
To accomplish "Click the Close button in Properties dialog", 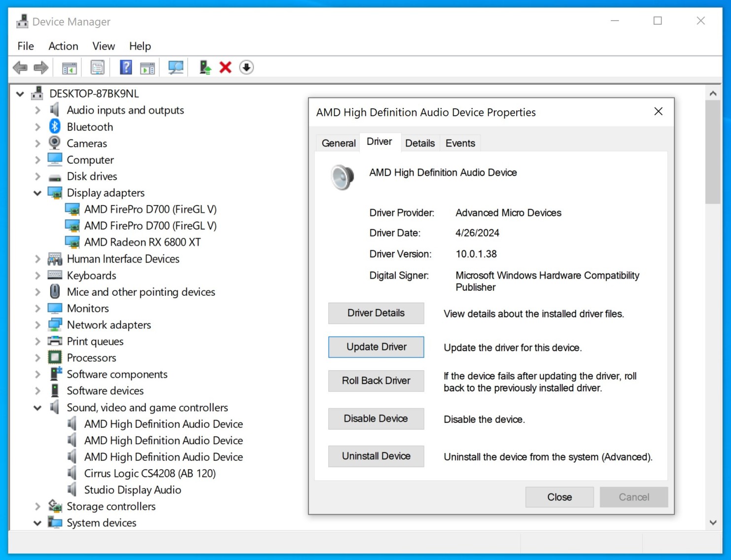I will point(559,497).
